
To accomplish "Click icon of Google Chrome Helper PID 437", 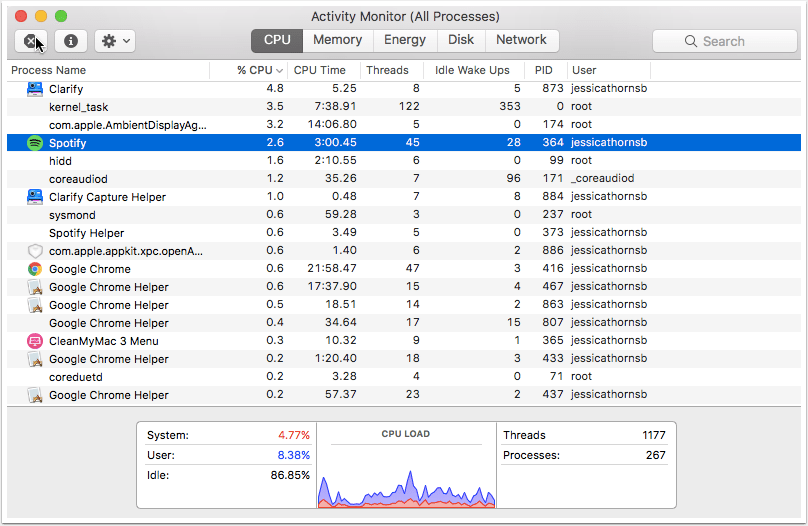I will pos(35,395).
